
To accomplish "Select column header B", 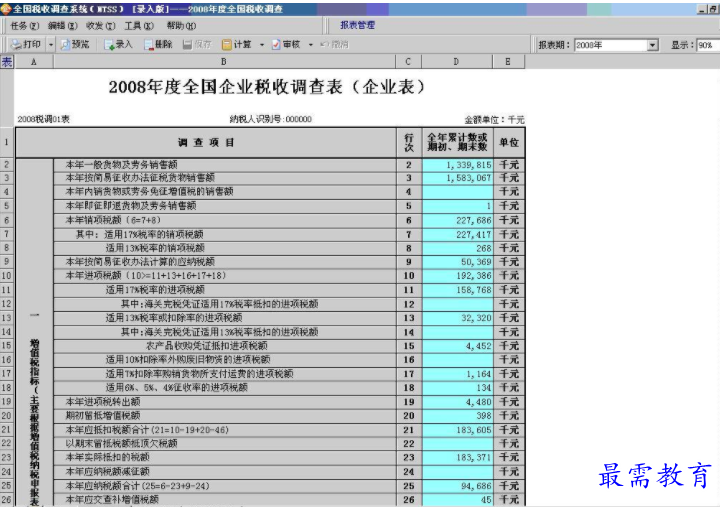I will click(x=224, y=62).
